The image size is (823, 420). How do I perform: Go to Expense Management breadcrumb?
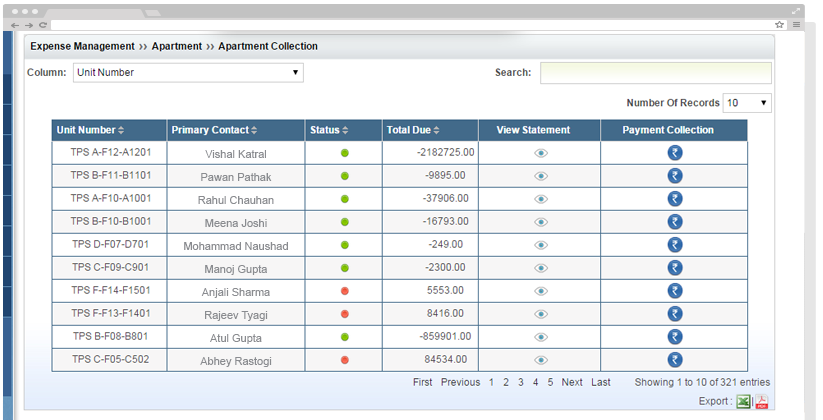pos(82,46)
